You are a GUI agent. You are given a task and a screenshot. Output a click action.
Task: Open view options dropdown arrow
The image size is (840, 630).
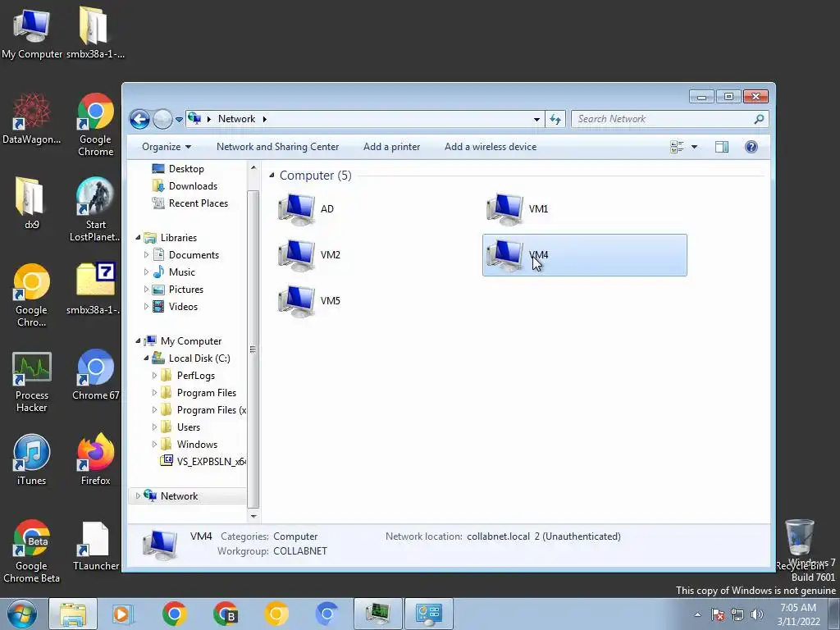click(694, 147)
